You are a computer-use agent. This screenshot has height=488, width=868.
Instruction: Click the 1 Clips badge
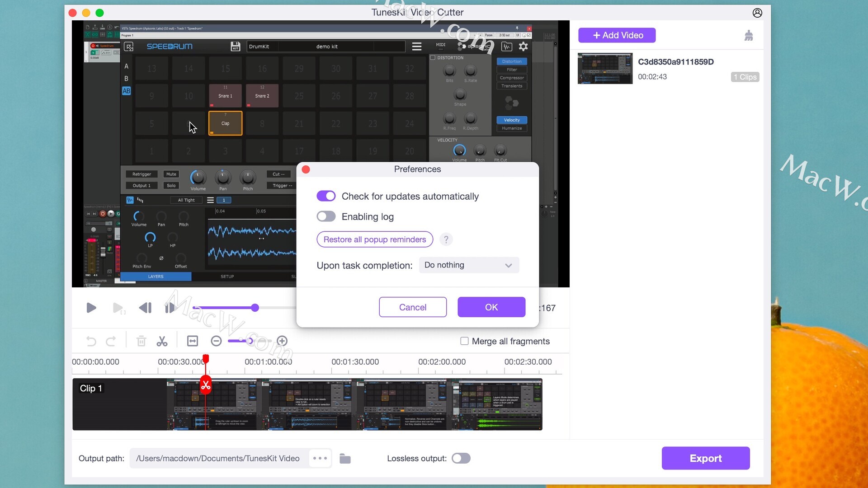(745, 77)
